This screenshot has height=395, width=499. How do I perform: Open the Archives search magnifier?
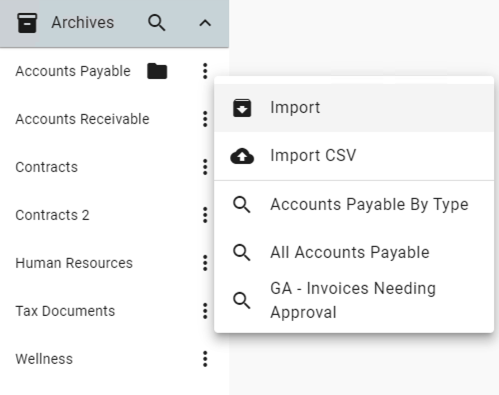coord(156,23)
